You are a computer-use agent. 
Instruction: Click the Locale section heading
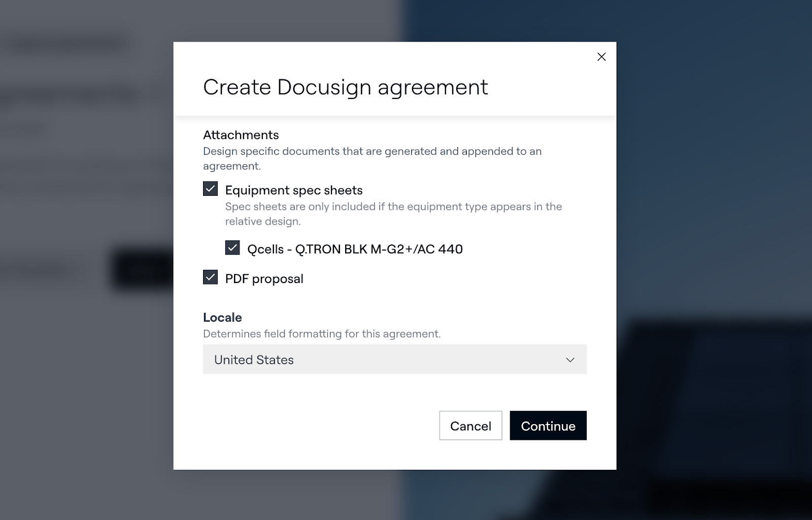coord(222,318)
